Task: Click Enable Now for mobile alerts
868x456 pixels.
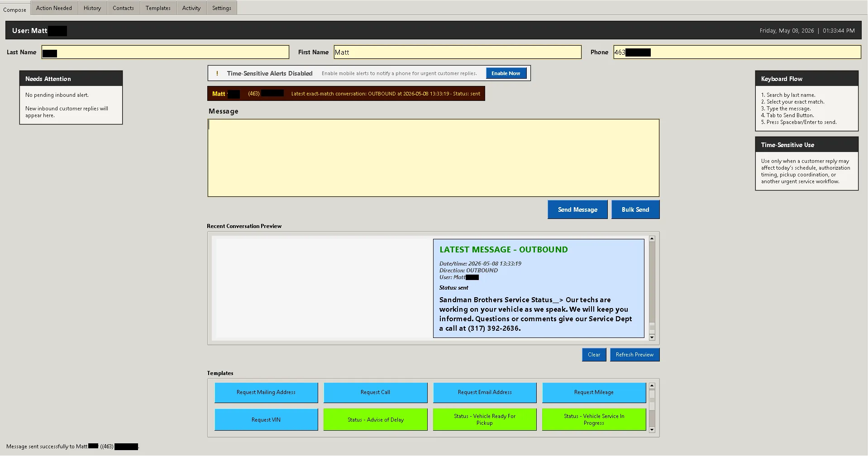Action: pos(506,73)
